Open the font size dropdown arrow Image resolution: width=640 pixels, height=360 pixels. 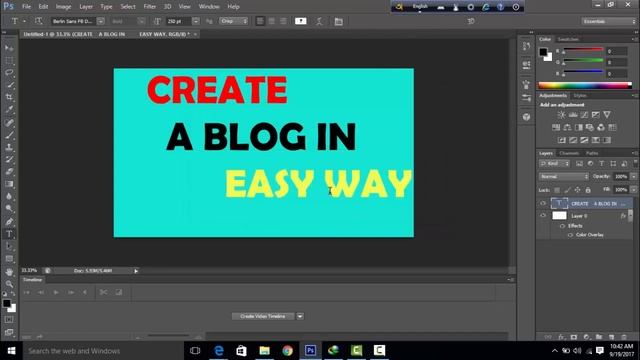tap(196, 21)
